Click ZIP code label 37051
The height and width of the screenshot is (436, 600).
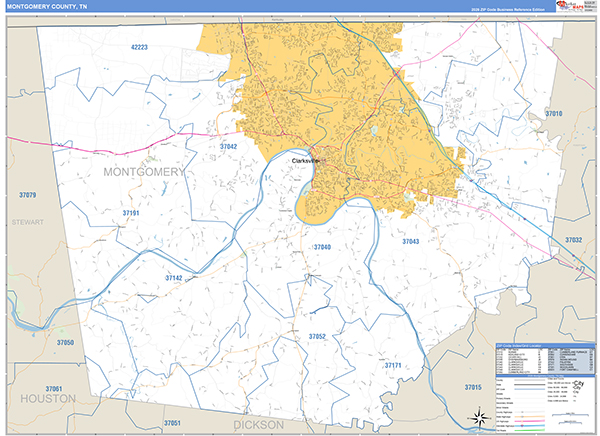pos(172,423)
